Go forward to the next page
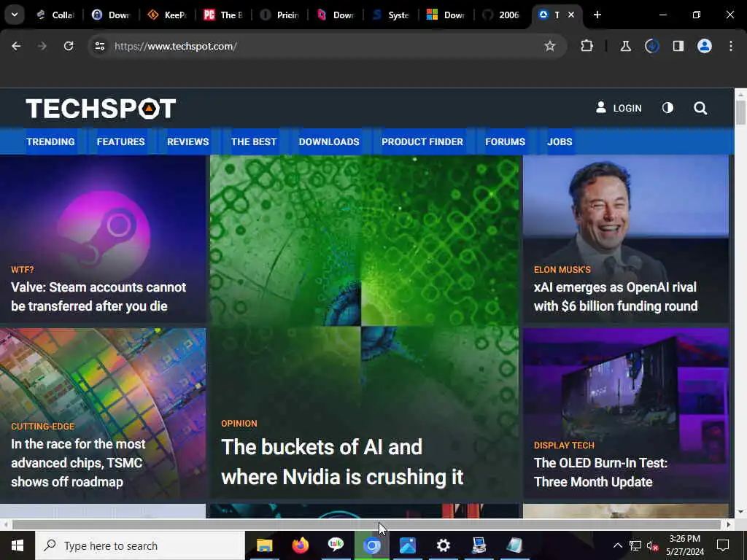 pos(42,46)
